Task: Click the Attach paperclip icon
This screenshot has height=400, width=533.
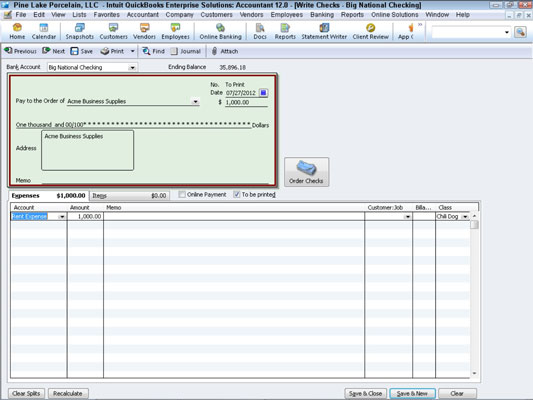Action: pos(214,51)
